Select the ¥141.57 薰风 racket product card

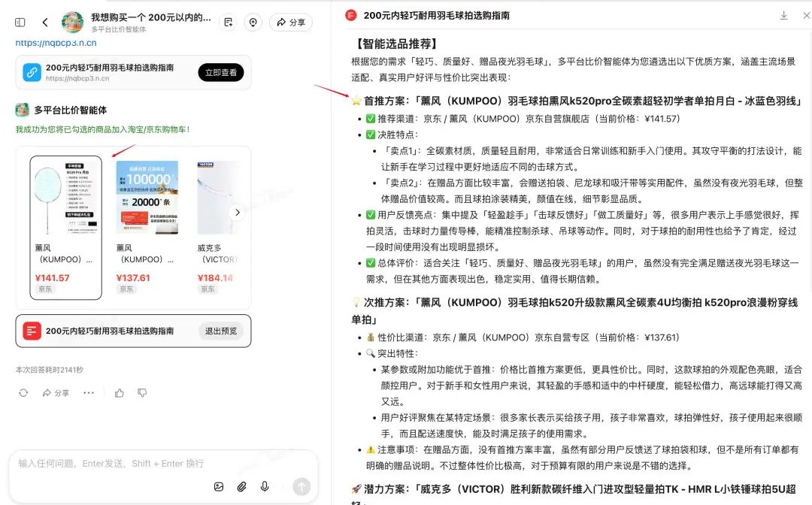pyautogui.click(x=65, y=228)
